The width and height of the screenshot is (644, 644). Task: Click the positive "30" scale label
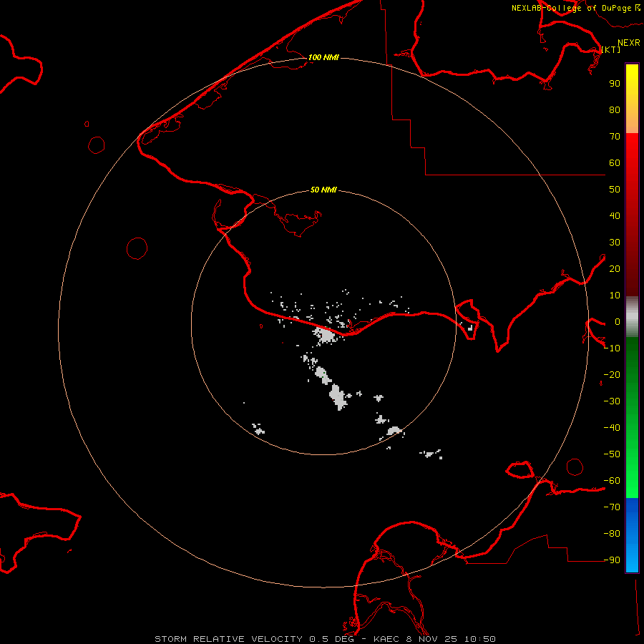click(x=615, y=243)
